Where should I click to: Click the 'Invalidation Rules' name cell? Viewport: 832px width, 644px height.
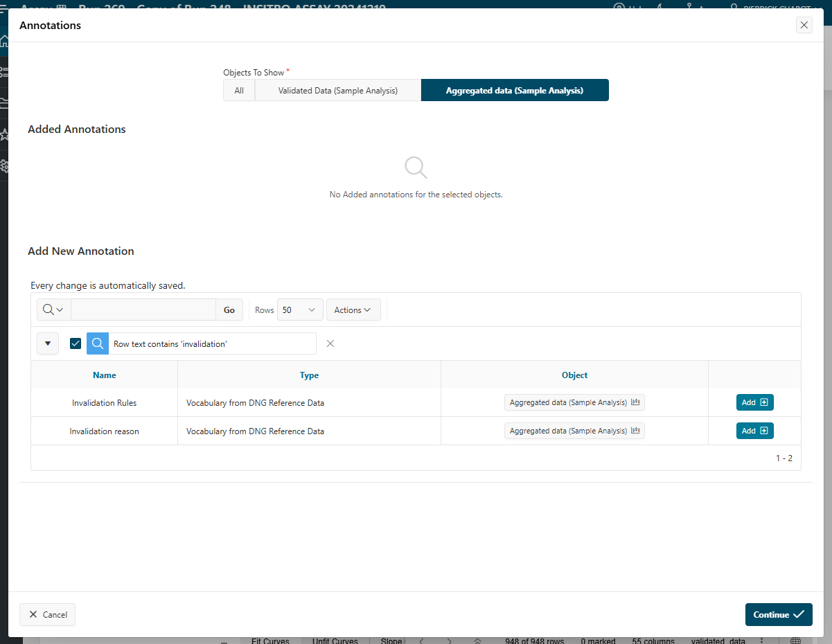(x=105, y=402)
